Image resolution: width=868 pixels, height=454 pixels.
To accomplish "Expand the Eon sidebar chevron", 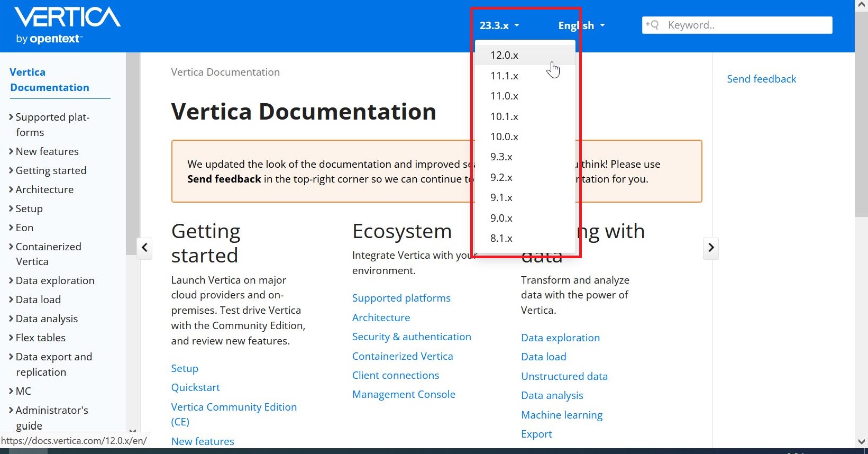I will pyautogui.click(x=11, y=228).
